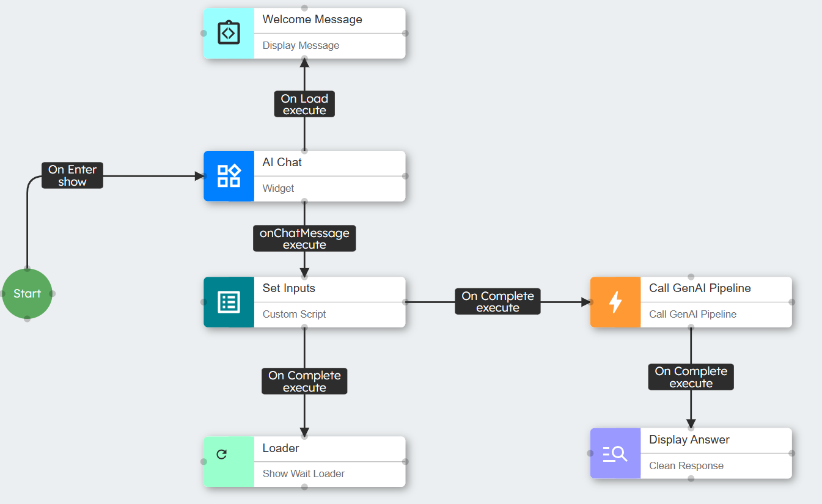
Task: Click the Welcome Message node title
Action: 312,20
